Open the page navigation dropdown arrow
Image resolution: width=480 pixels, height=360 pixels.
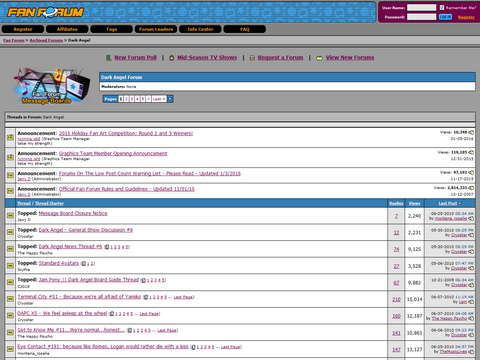(x=170, y=99)
